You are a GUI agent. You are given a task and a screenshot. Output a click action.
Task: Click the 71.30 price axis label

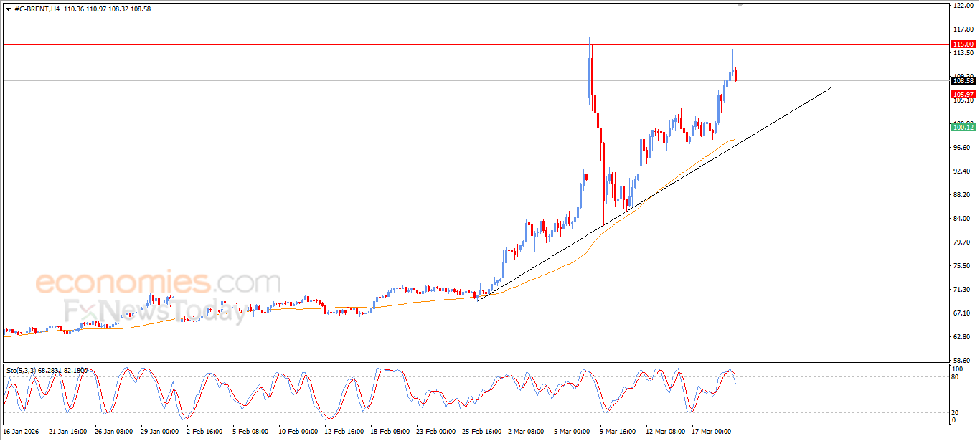click(961, 290)
